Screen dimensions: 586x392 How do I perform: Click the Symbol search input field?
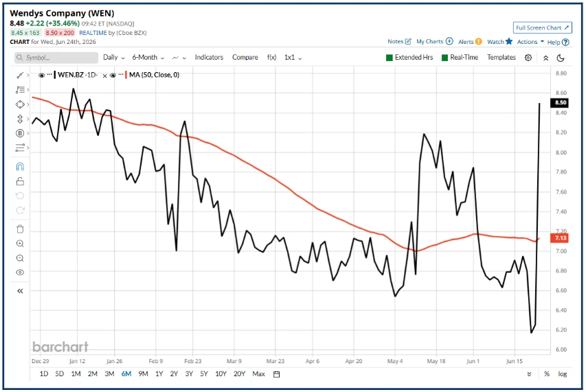tap(56, 58)
